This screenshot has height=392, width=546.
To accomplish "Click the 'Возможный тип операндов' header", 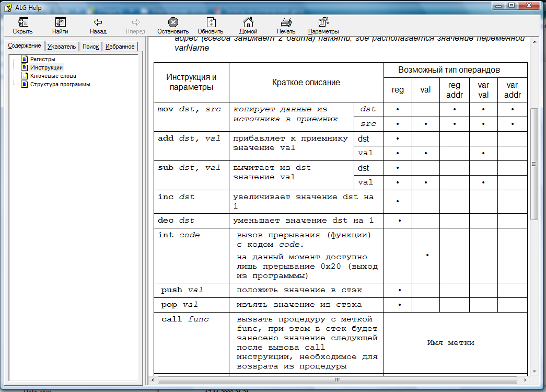I will point(456,70).
